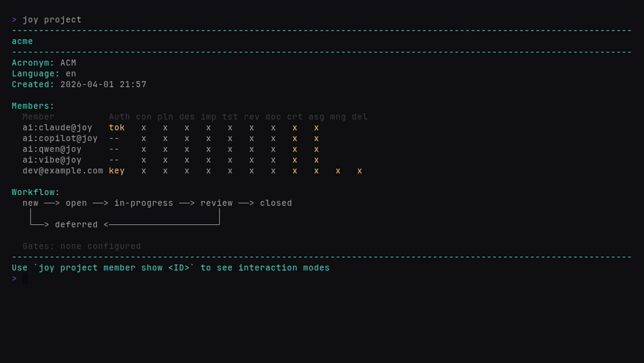Expand the Gates: none configured line
Screen dimensions: 644x363
pos(81,246)
